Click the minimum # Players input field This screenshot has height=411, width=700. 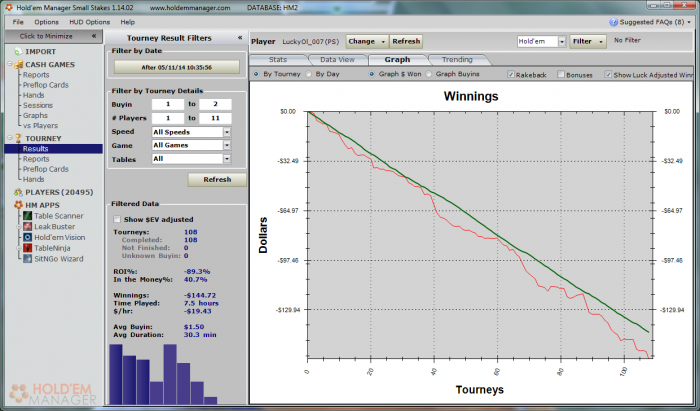(x=168, y=118)
